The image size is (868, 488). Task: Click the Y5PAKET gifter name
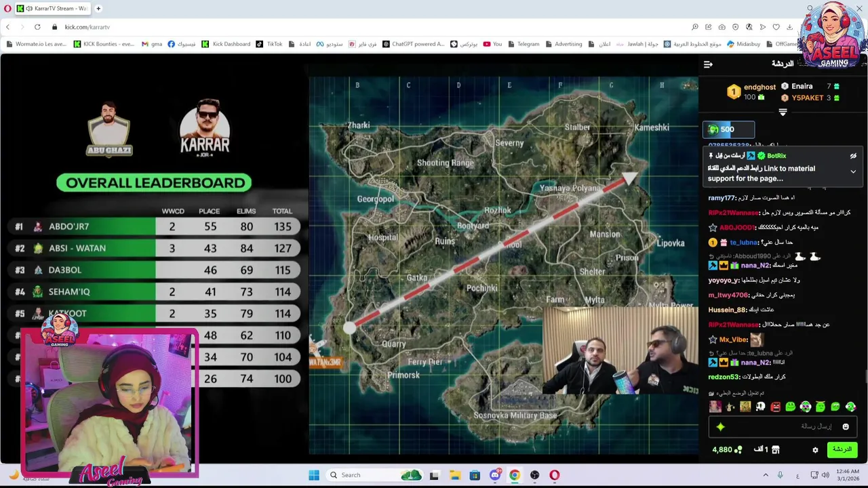(807, 98)
